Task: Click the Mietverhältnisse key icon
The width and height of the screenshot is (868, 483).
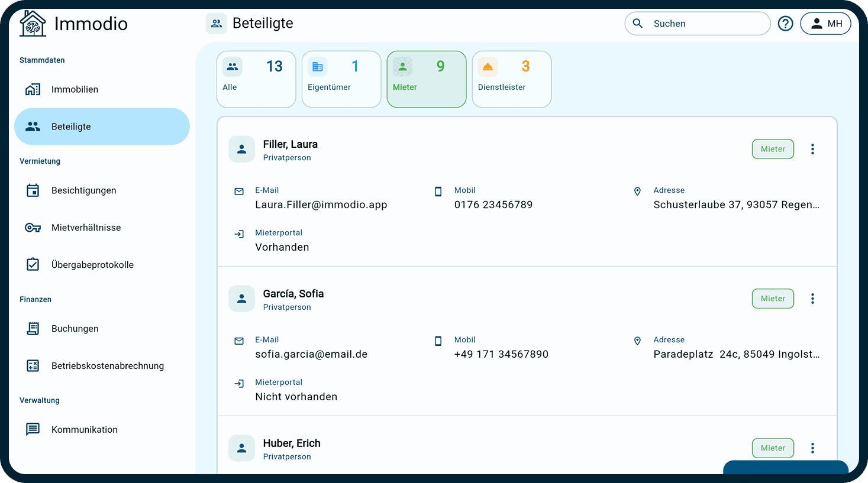Action: coord(33,228)
